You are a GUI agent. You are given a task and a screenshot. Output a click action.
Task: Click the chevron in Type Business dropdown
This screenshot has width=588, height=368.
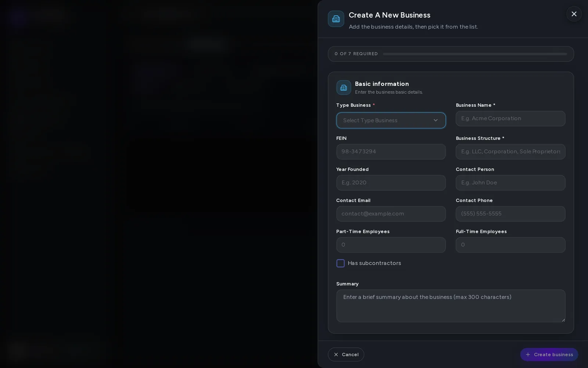[435, 120]
